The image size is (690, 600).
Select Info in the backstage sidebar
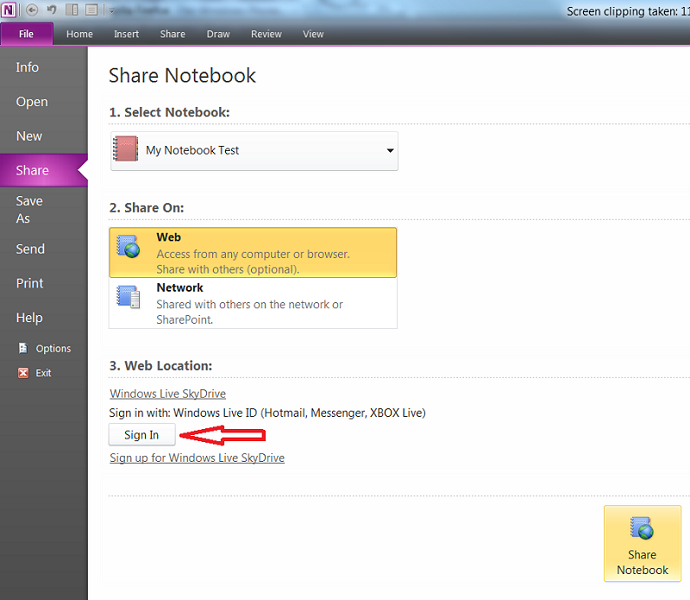(x=44, y=67)
